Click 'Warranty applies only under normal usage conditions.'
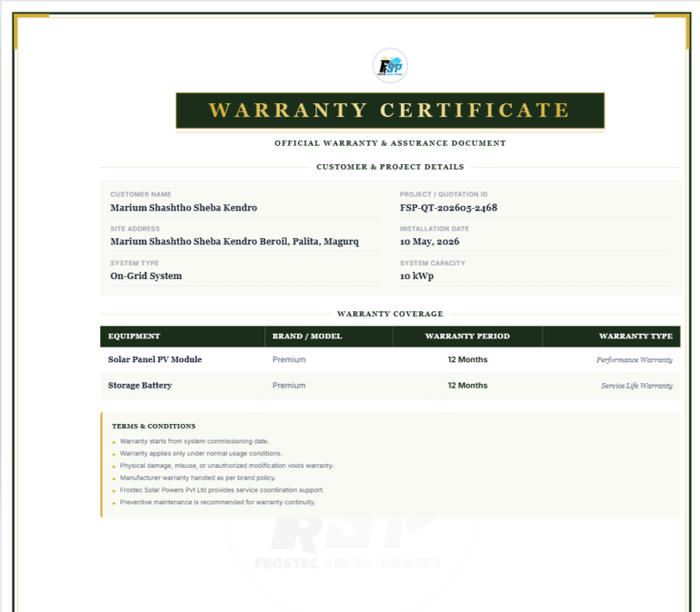The height and width of the screenshot is (612, 700). (x=201, y=453)
